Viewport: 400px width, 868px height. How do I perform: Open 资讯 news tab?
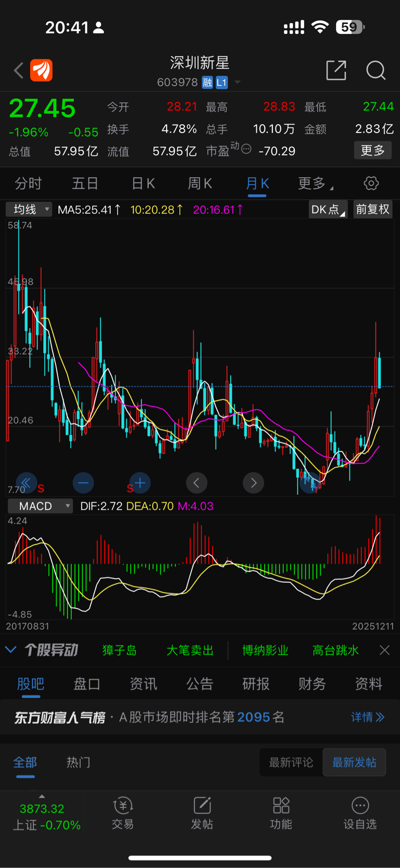point(143,683)
